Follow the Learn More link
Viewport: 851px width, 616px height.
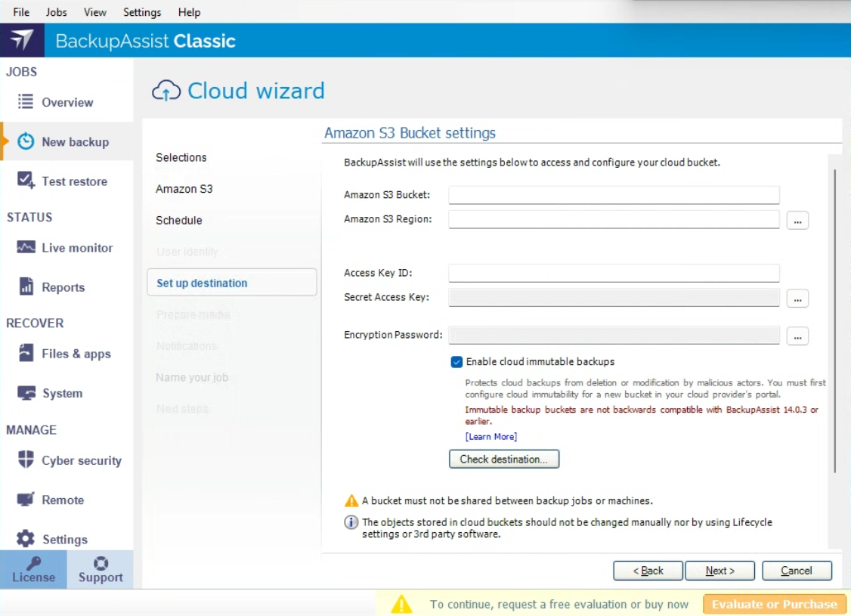[491, 436]
